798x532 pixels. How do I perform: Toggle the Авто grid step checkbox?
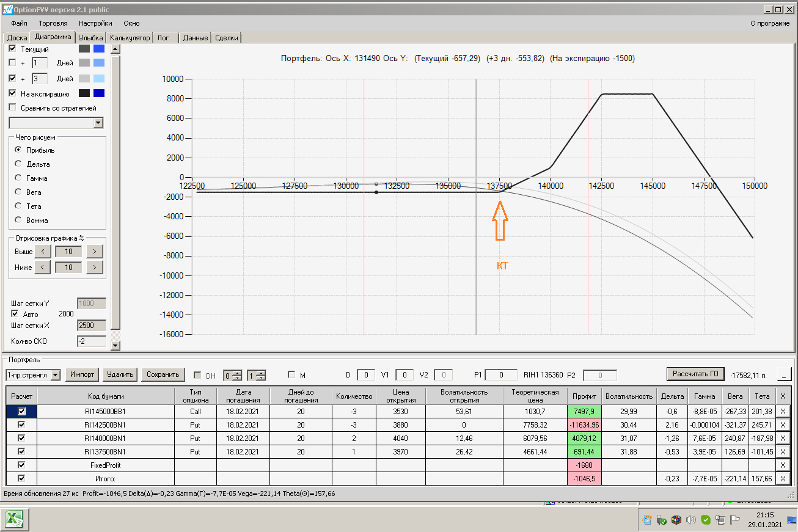point(15,314)
